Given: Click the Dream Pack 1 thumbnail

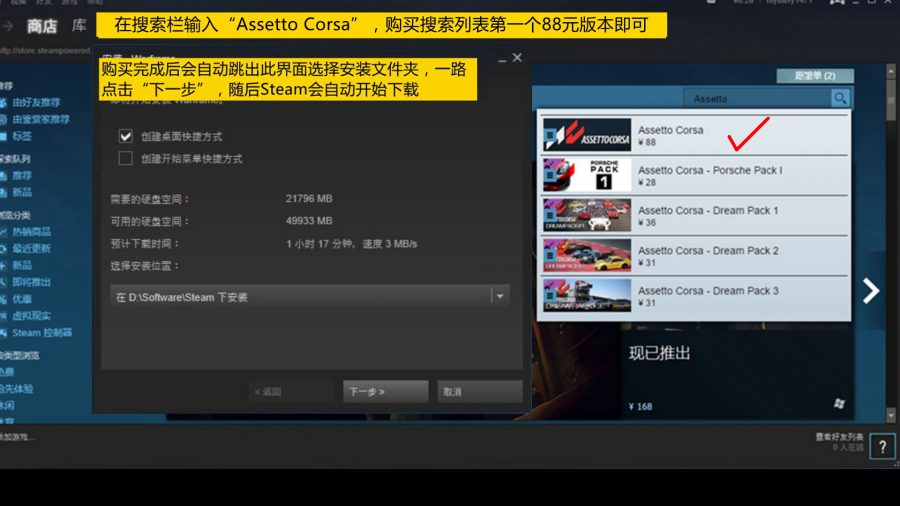Looking at the screenshot, I should tap(587, 215).
